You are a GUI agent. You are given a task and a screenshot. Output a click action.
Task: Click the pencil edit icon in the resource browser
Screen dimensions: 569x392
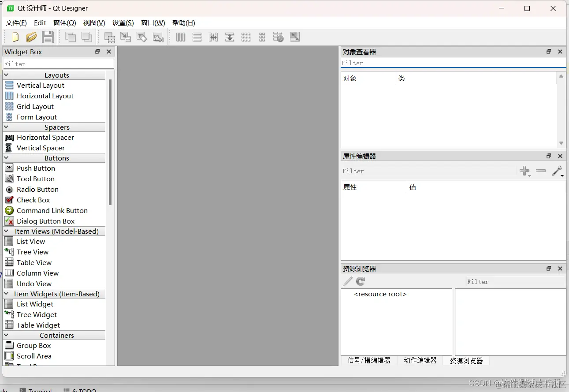pos(348,281)
